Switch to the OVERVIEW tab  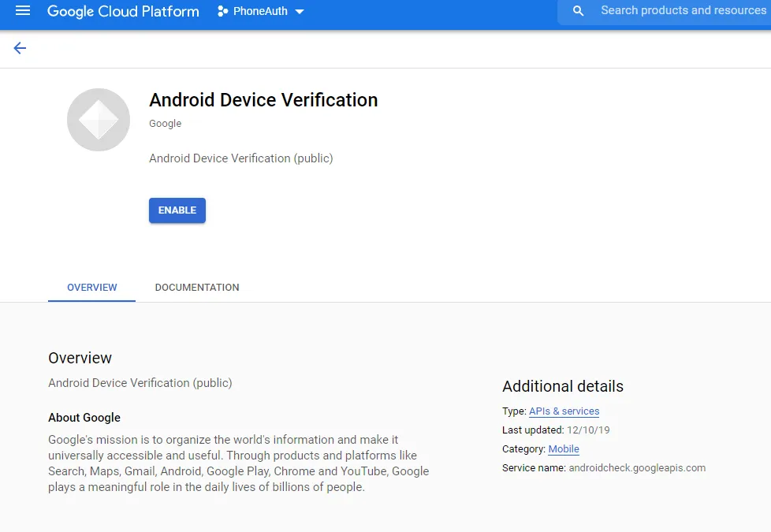[x=92, y=288]
